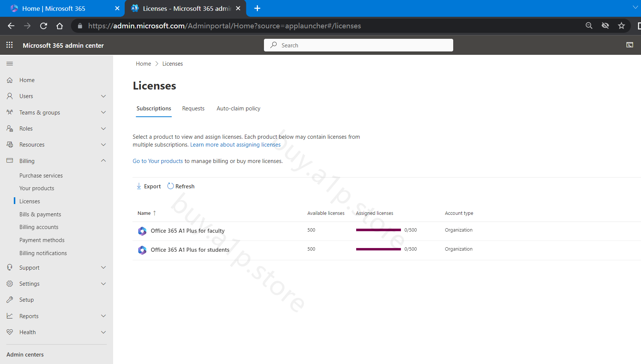Sort by the Name column header

tap(147, 213)
